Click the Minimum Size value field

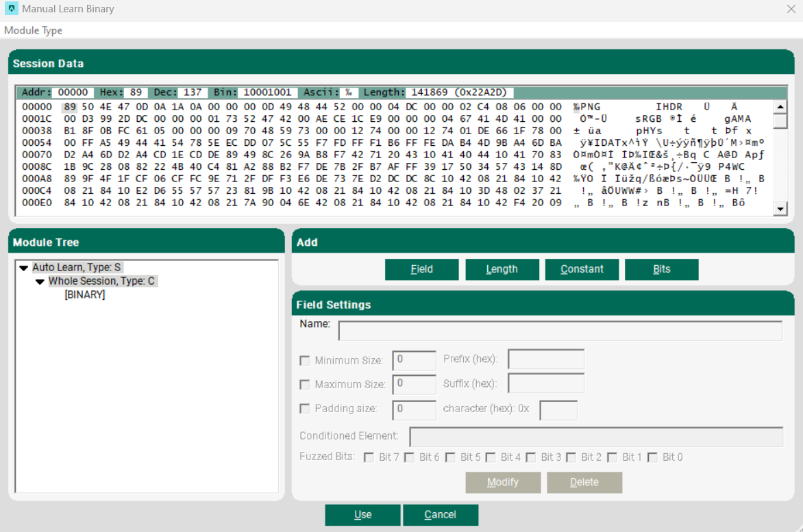(x=415, y=361)
